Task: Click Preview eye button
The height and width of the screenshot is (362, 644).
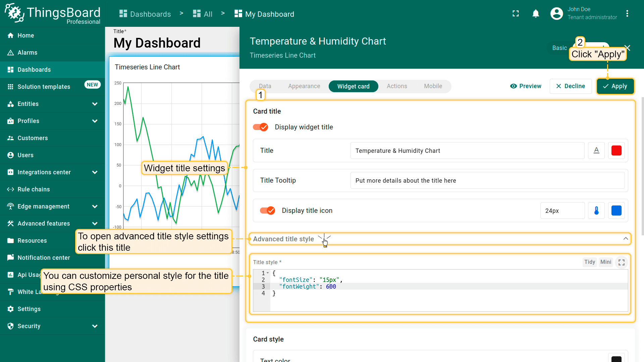Action: 526,86
